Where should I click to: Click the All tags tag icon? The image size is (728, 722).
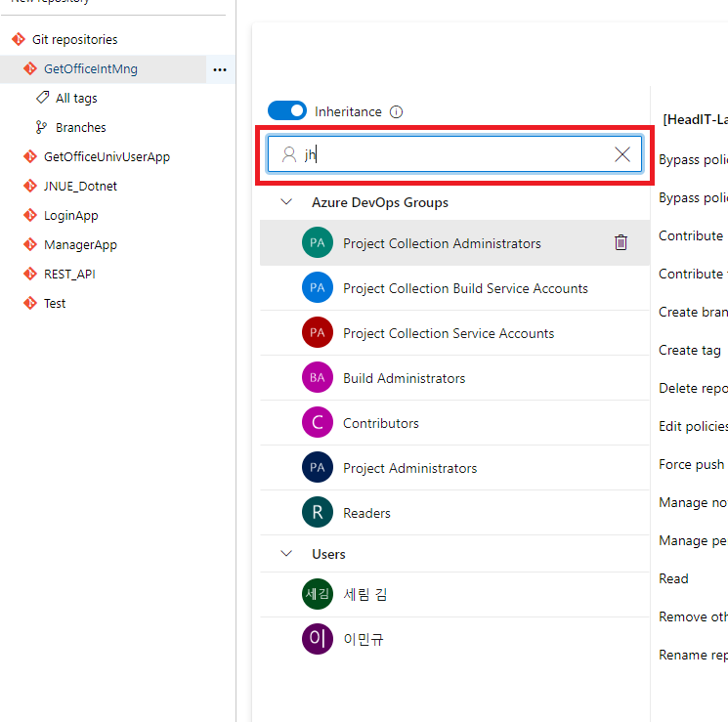42,98
